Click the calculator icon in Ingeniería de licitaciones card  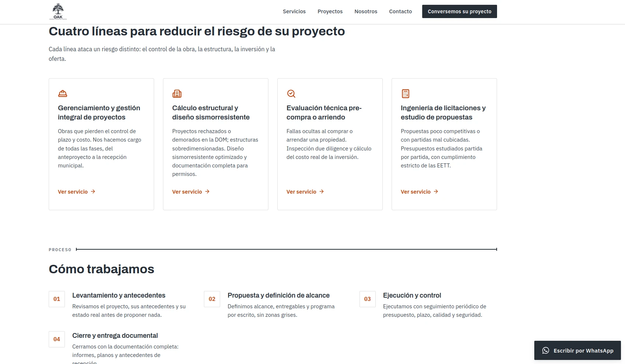pyautogui.click(x=406, y=94)
